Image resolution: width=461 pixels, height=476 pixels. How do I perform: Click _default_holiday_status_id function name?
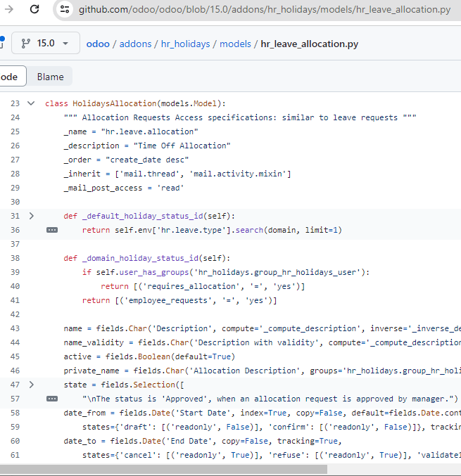pos(143,216)
